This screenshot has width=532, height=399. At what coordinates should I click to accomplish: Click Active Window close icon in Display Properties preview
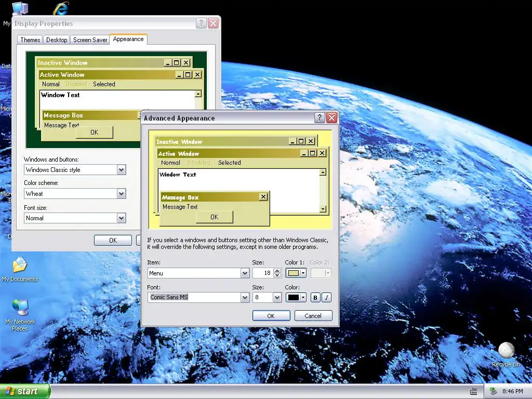click(x=197, y=75)
